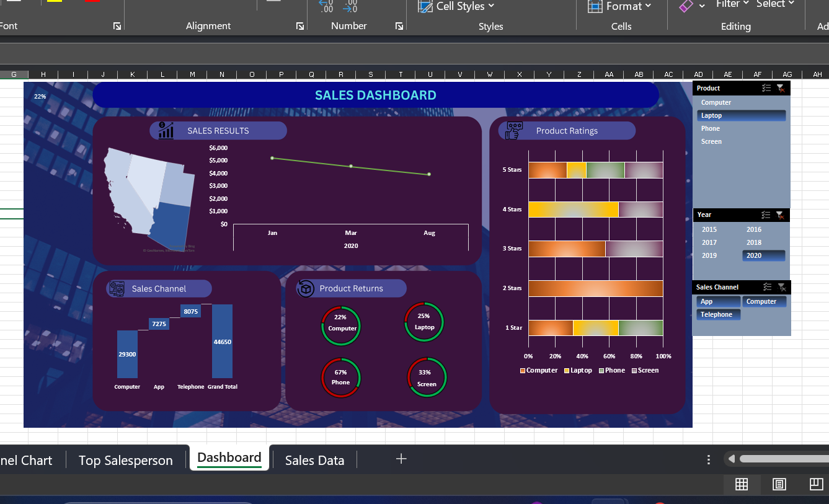
Task: Select Screen in the Product slicer
Action: point(741,142)
